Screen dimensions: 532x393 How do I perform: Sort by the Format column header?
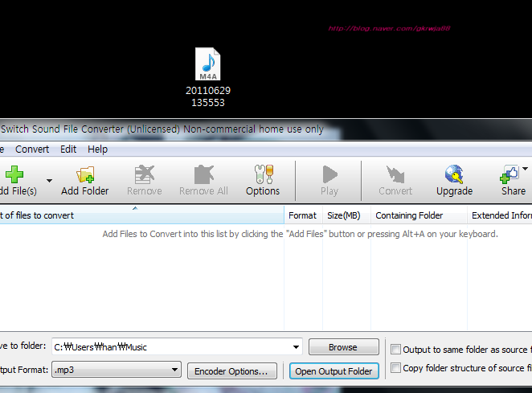click(x=302, y=215)
